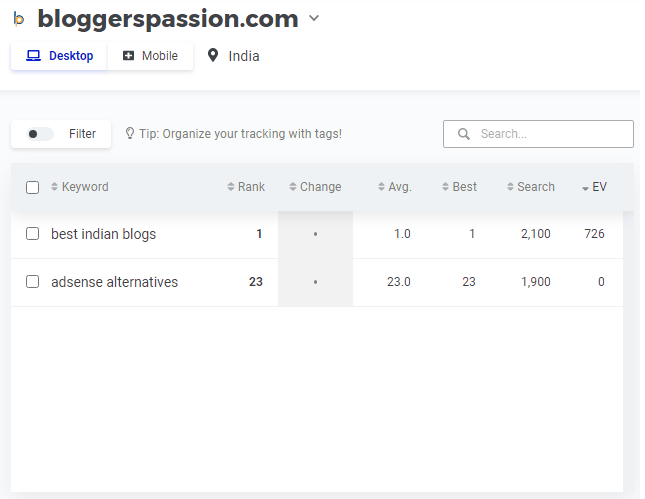Sort by Keyword column arrows

tap(55, 187)
